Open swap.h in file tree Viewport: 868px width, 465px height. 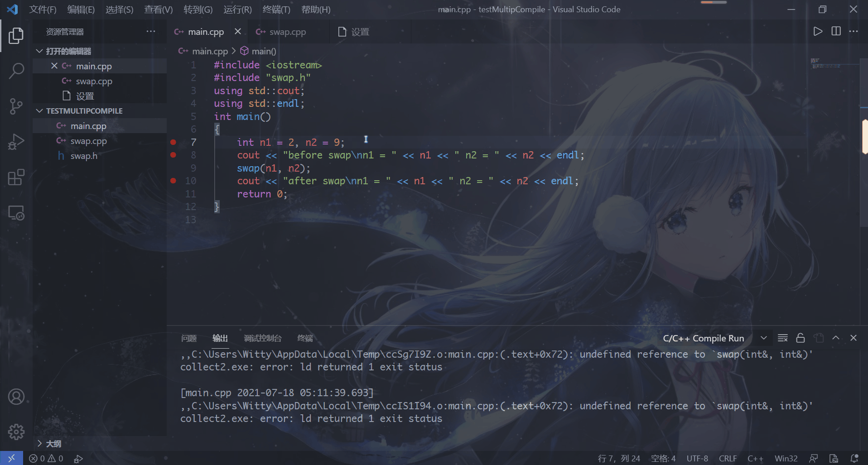(x=100, y=156)
